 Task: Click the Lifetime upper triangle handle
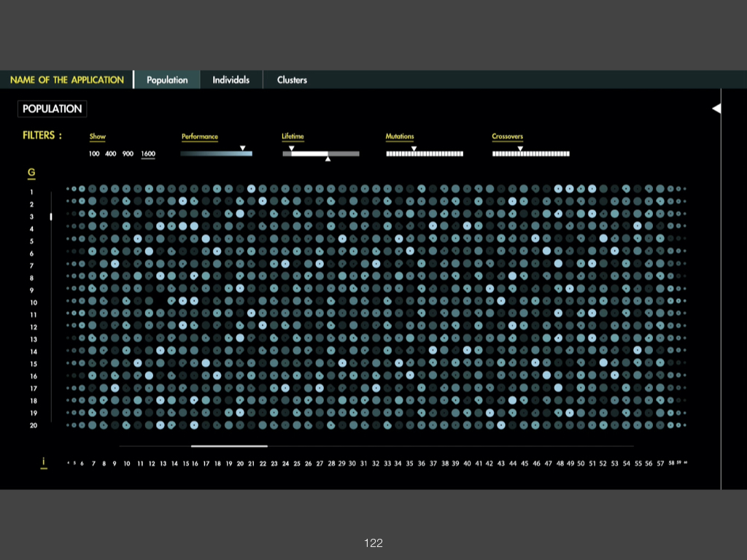pyautogui.click(x=291, y=148)
